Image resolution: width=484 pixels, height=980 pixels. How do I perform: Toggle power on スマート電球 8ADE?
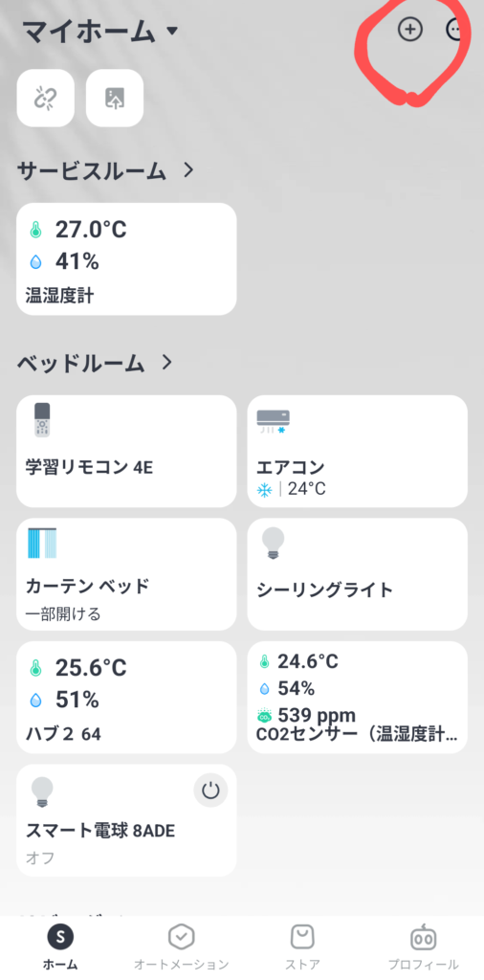coord(211,791)
